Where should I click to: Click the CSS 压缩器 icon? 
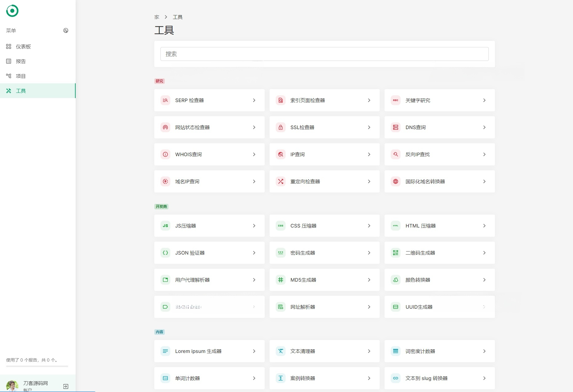[280, 226]
